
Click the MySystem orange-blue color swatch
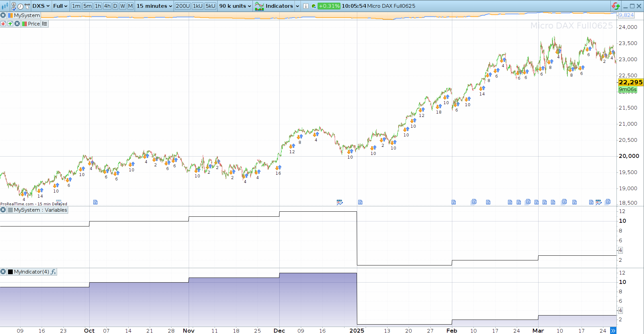pyautogui.click(x=10, y=15)
